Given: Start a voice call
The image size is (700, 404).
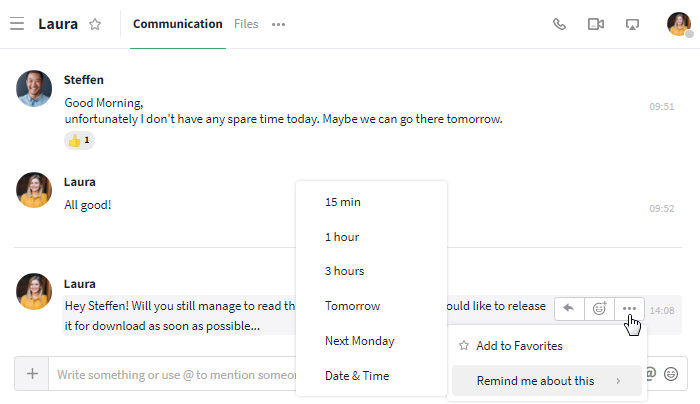Looking at the screenshot, I should (x=559, y=24).
